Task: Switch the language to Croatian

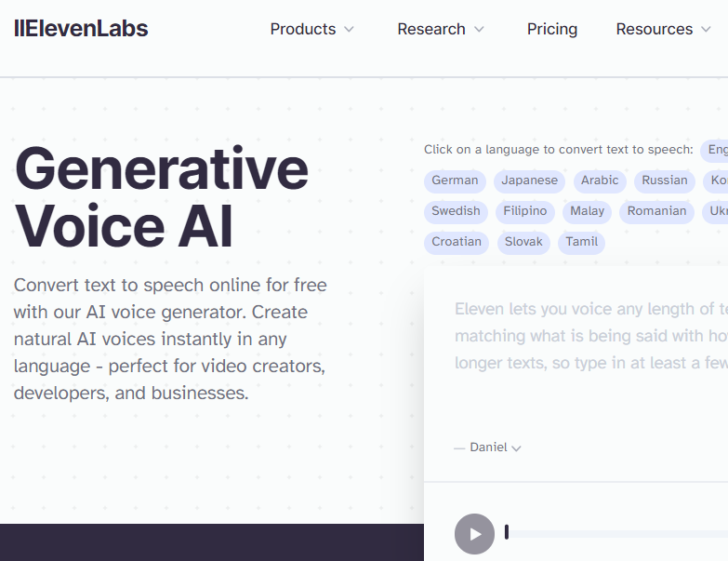Action: click(457, 242)
